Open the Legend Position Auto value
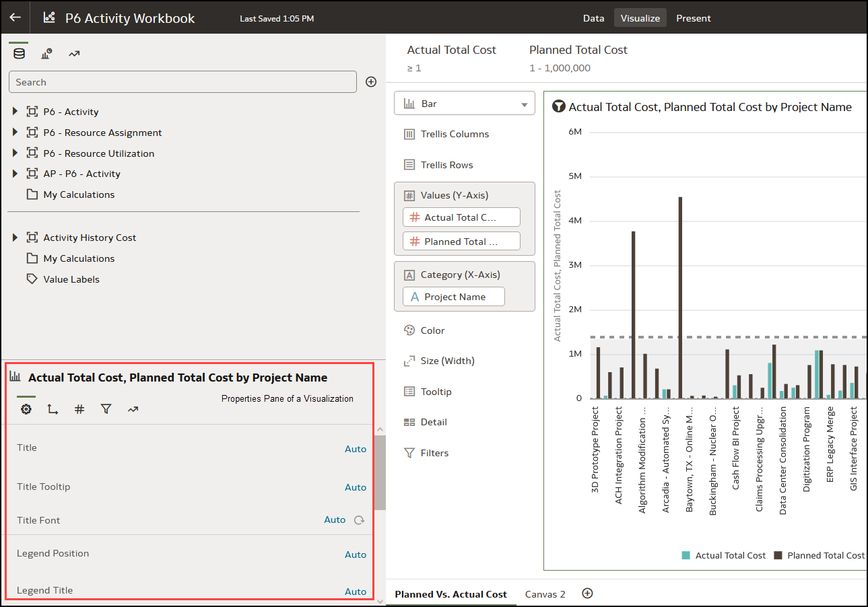Screen dimensions: 868x607 point(356,555)
